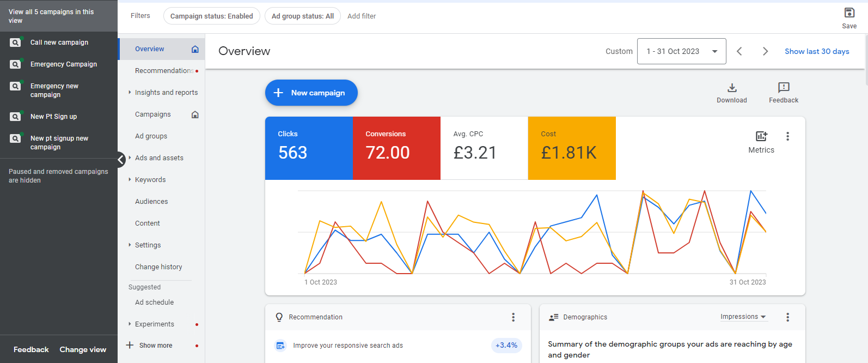Open the Campaigns navigation item
This screenshot has width=868, height=363.
(153, 114)
